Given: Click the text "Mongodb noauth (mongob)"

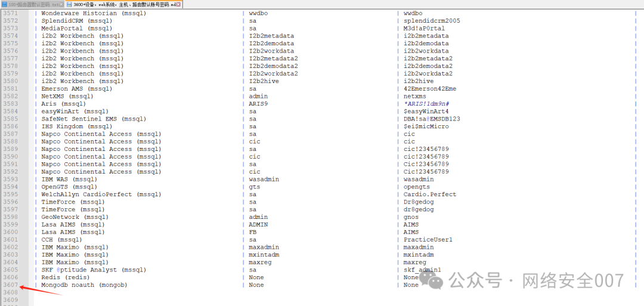Looking at the screenshot, I should (84, 285).
